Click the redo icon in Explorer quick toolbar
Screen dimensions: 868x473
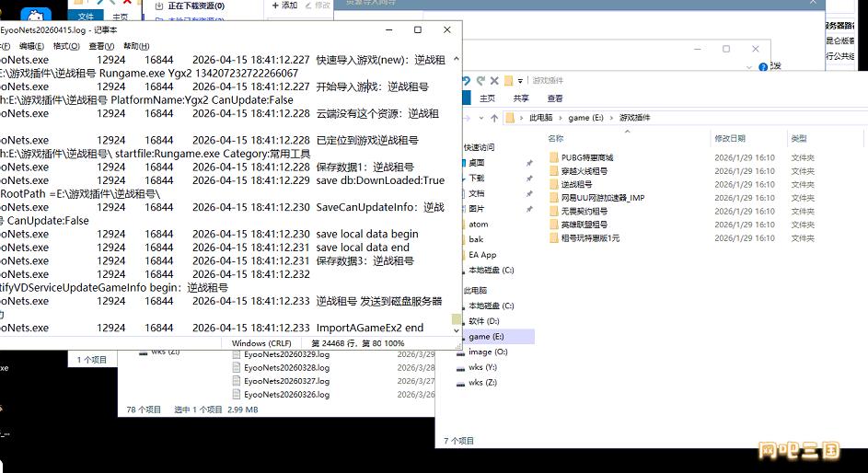480,80
